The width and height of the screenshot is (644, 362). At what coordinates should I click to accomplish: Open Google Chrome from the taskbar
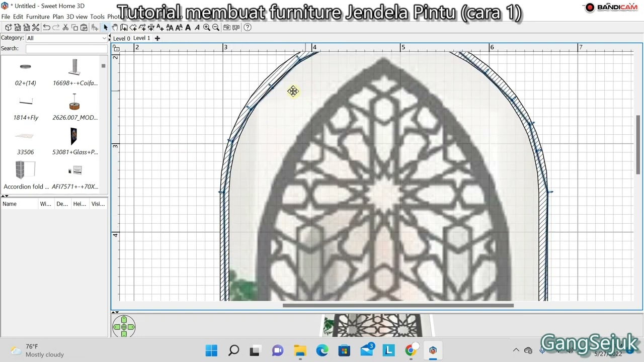click(x=411, y=350)
